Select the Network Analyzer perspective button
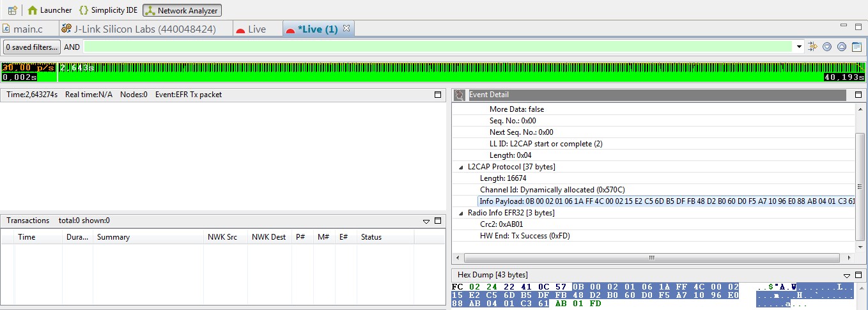868x310 pixels. [182, 10]
